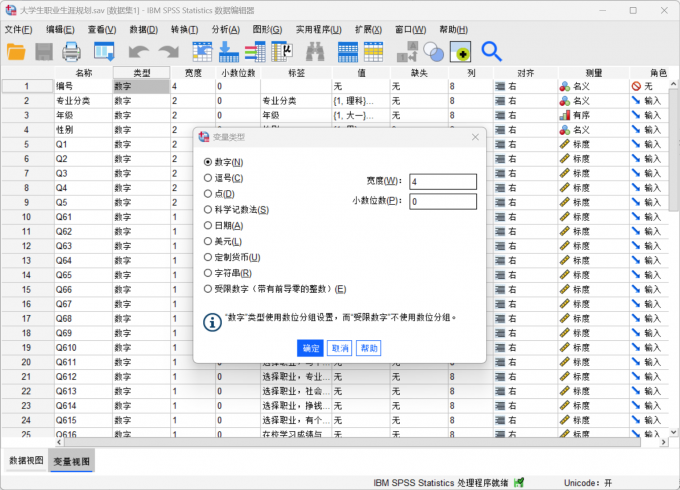This screenshot has height=490, width=680.
Task: Click the Redo arrow icon
Action: [x=167, y=51]
